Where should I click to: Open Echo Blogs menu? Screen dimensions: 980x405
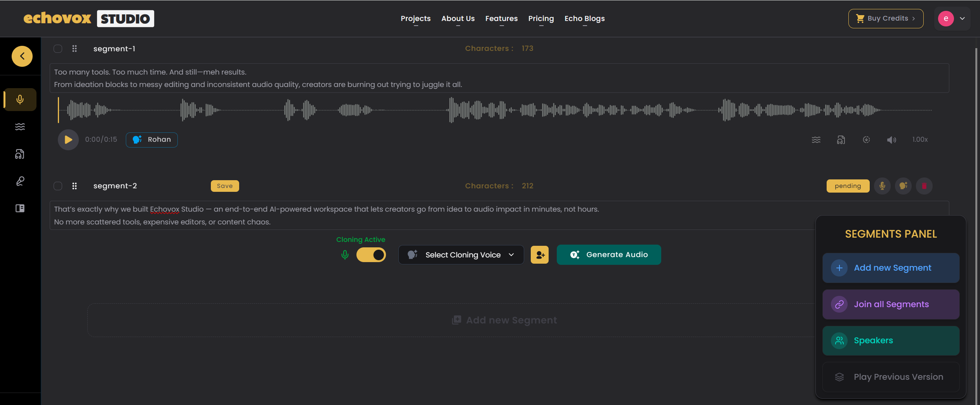(584, 19)
